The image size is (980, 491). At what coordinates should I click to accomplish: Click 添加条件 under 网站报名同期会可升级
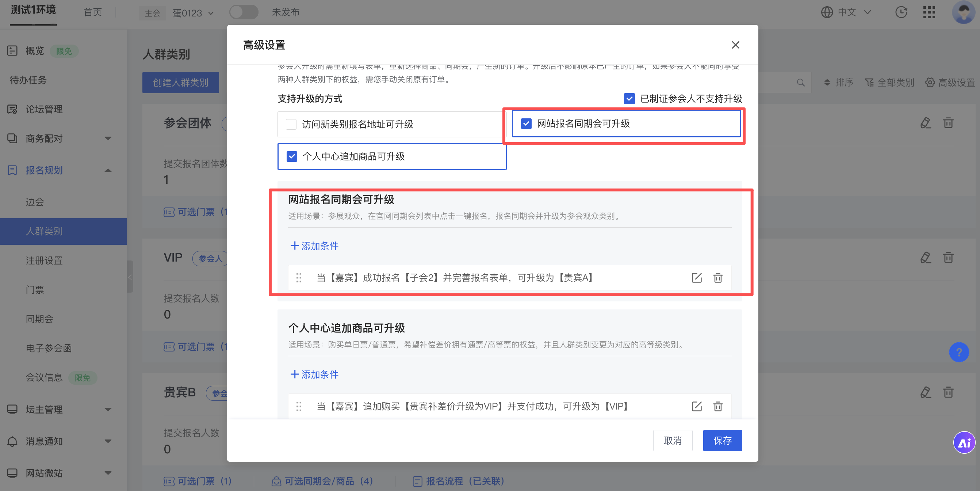[x=314, y=246]
